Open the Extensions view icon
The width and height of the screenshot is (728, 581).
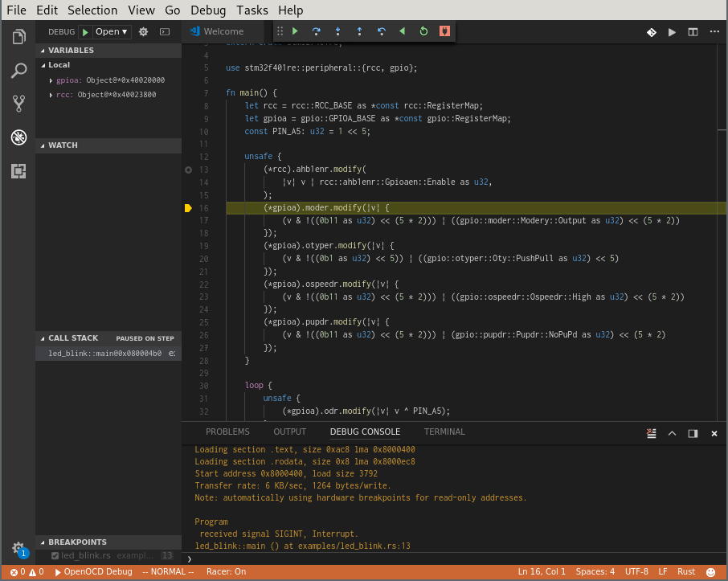click(18, 171)
